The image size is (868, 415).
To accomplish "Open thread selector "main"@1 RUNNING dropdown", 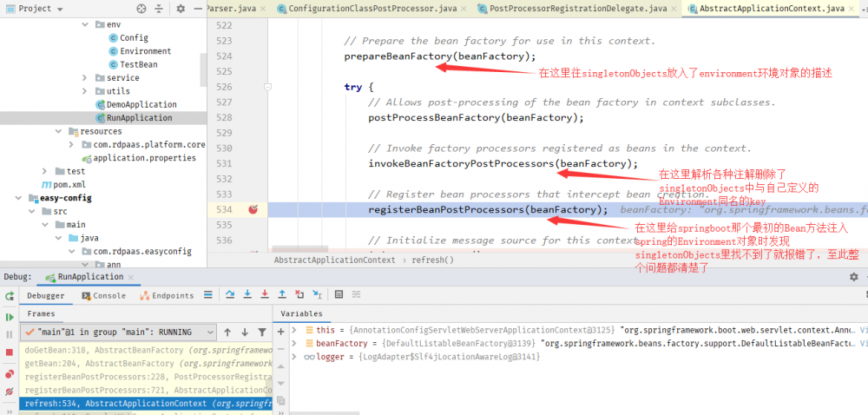I will (x=117, y=332).
